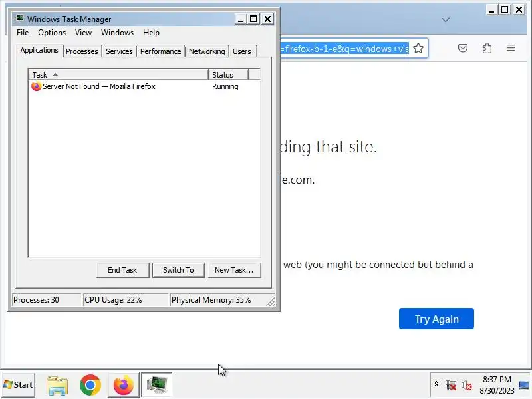Image resolution: width=532 pixels, height=399 pixels.
Task: Expand the Firefox list all tabs chevron
Action: point(446,20)
